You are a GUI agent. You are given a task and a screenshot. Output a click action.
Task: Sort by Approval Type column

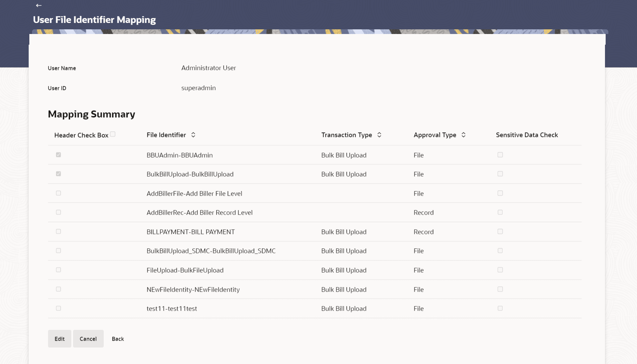point(463,135)
